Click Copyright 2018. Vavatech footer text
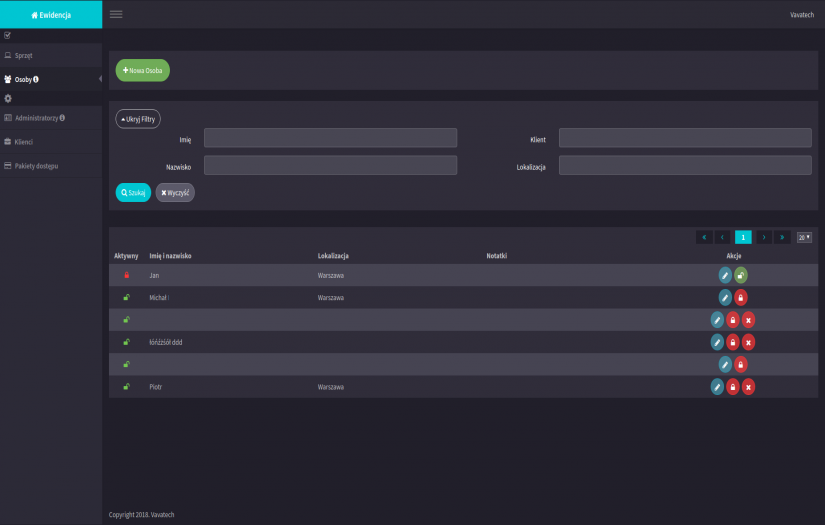 point(142,514)
